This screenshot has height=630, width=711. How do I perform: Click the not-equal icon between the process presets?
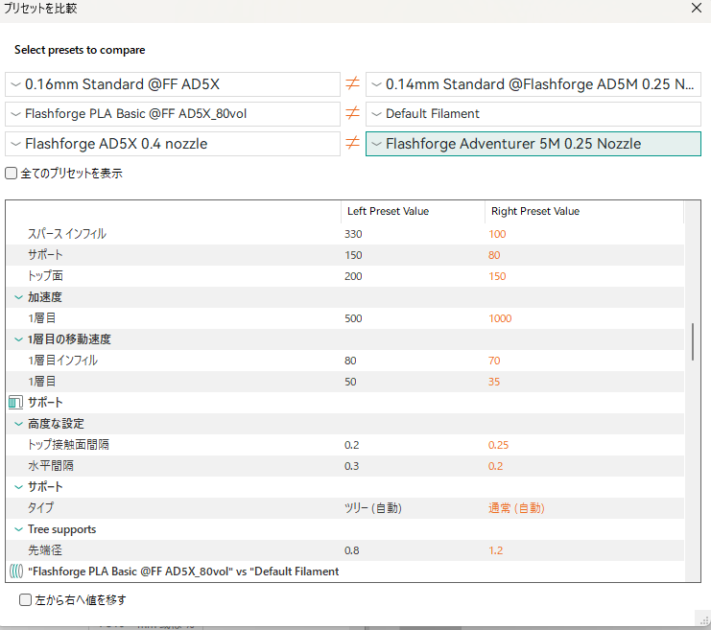pos(352,84)
